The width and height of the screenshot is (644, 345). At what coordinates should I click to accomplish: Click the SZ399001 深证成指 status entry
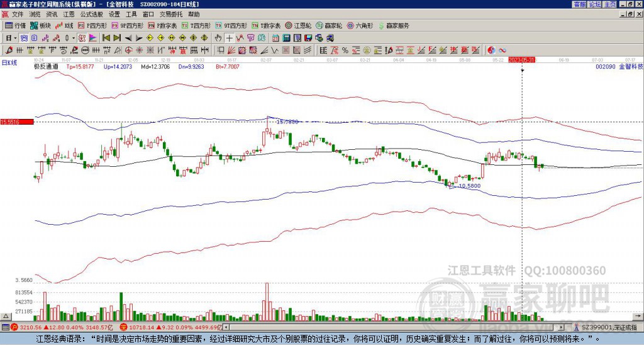(609, 327)
